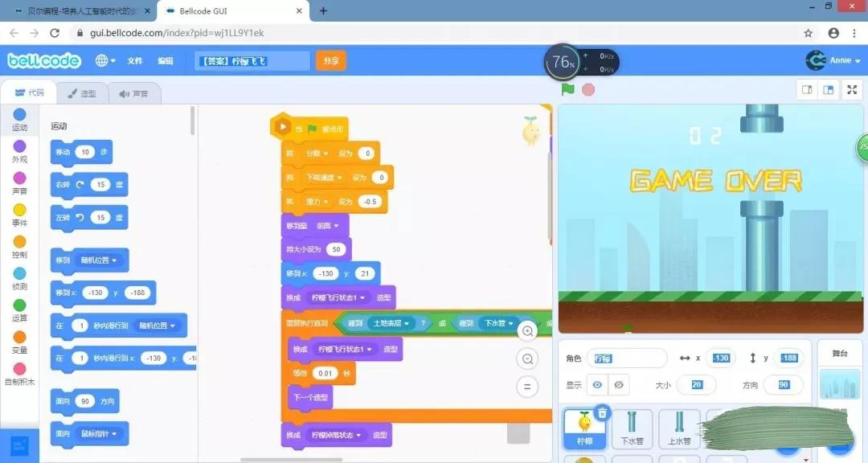This screenshot has width=868, height=463.
Task: Select the 下水管 sprite thumbnail
Action: click(632, 428)
